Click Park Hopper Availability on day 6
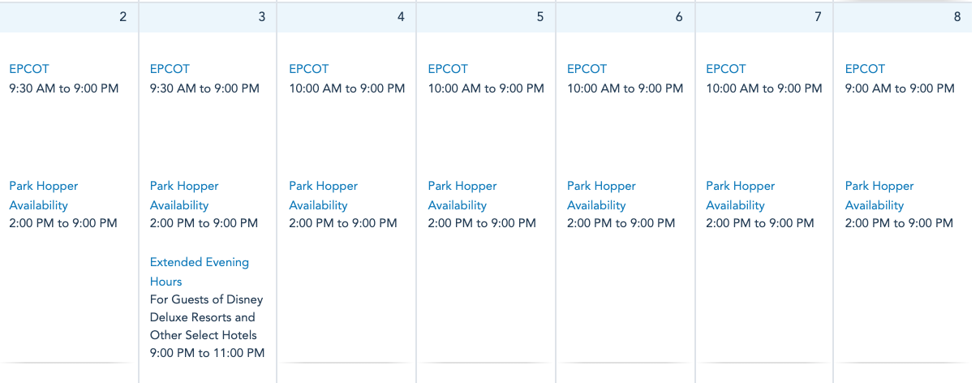 [x=601, y=196]
